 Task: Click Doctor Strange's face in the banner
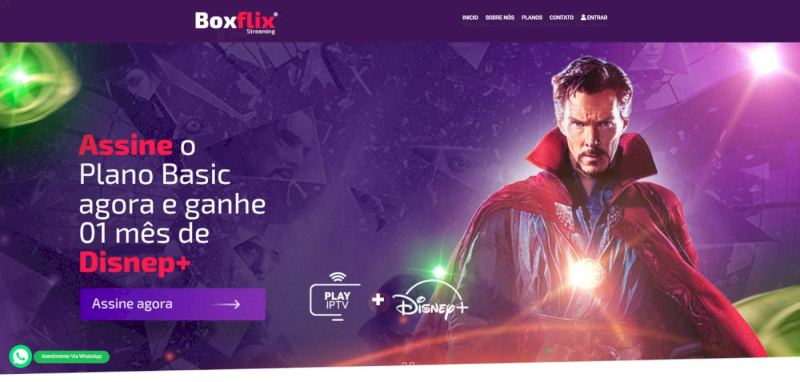tap(593, 128)
